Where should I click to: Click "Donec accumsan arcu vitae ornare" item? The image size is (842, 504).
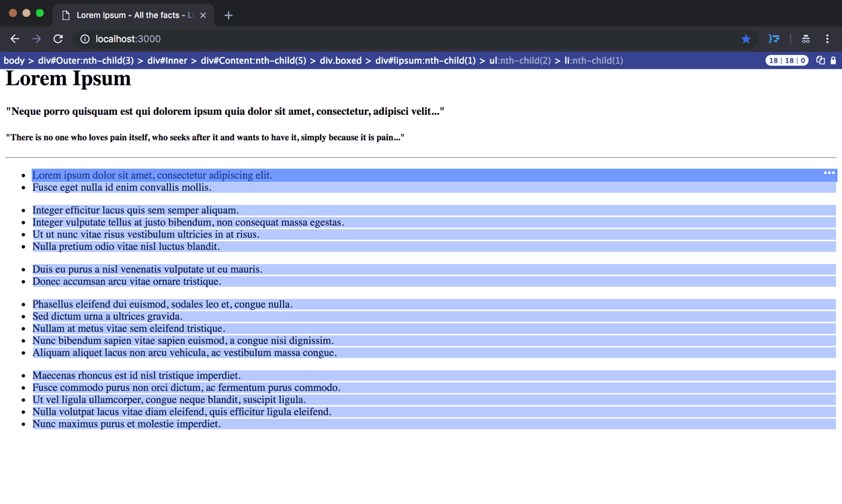[434, 282]
